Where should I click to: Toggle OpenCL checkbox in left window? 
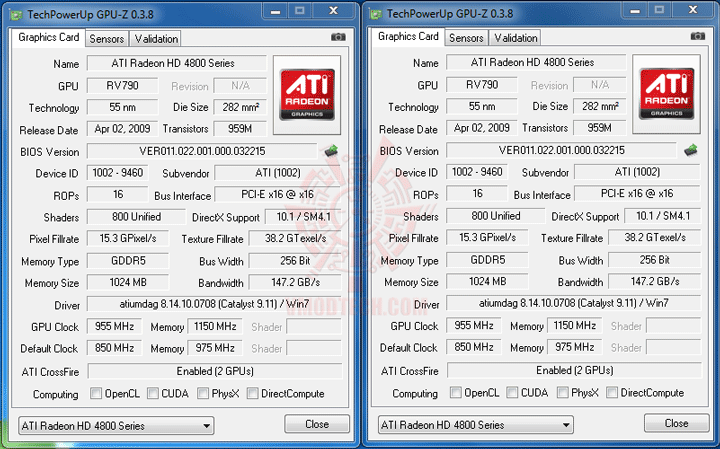tap(96, 393)
